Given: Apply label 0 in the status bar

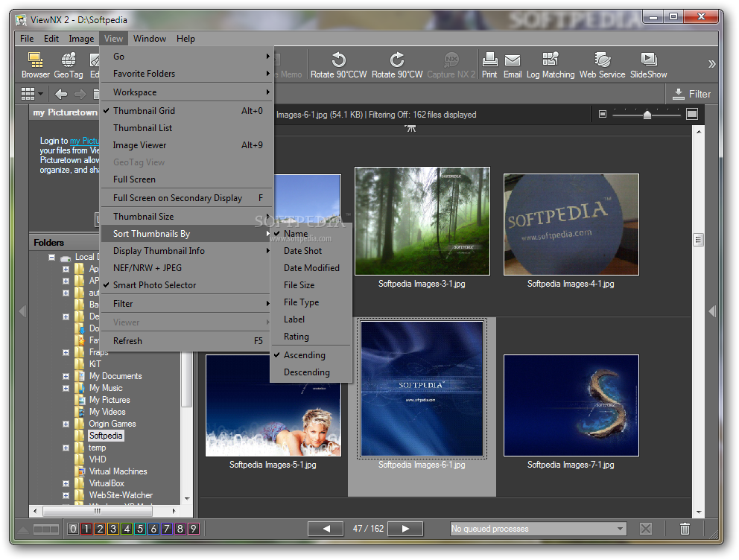Looking at the screenshot, I should point(72,529).
